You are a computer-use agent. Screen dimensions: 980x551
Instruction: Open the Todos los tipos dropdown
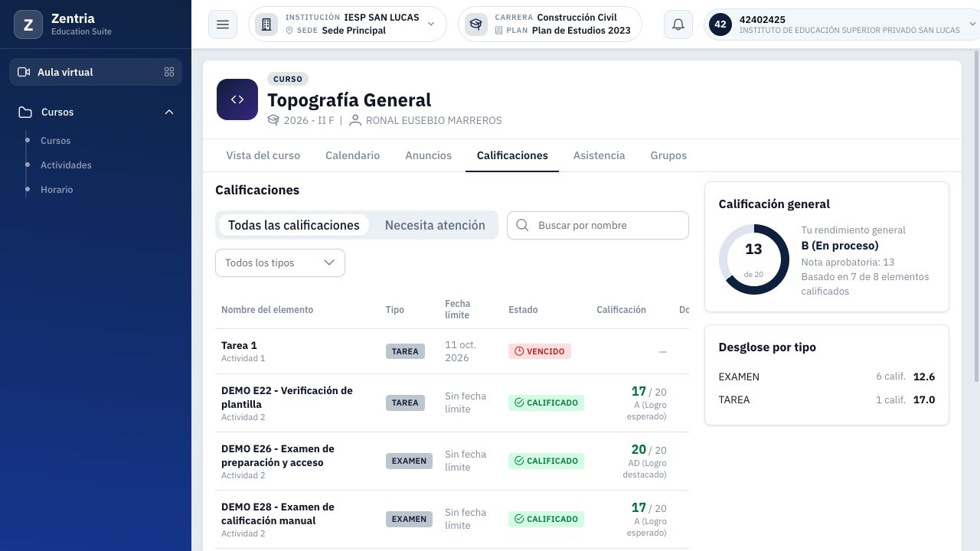click(280, 262)
